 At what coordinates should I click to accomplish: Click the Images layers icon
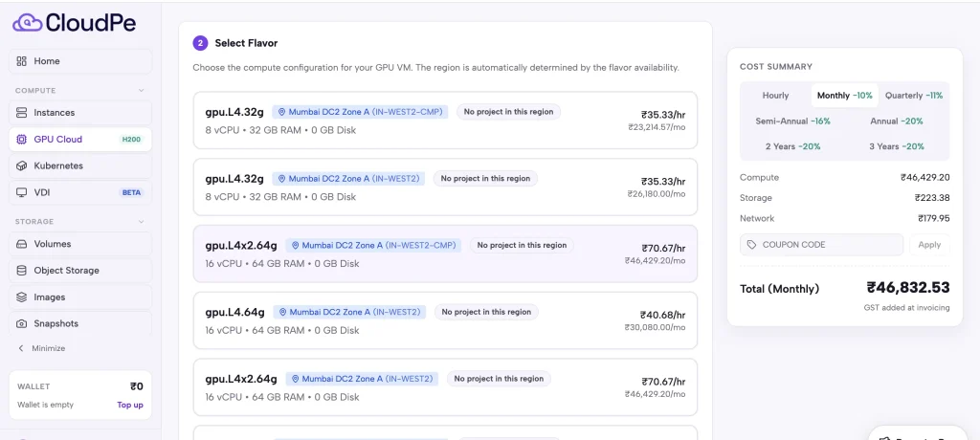(21, 297)
